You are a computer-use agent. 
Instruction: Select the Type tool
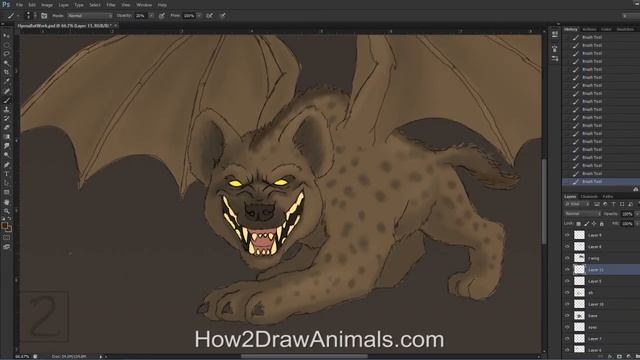click(7, 174)
